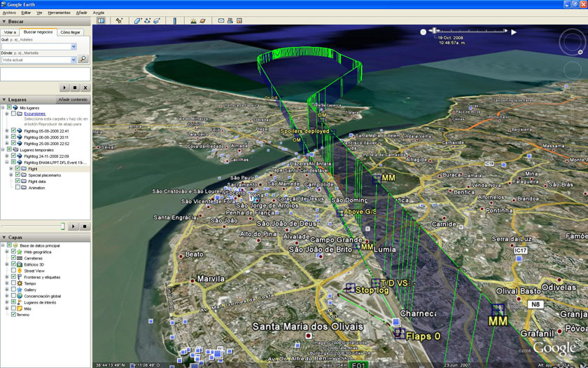
Task: Collapse the Lugares panel triangle
Action: (4, 100)
